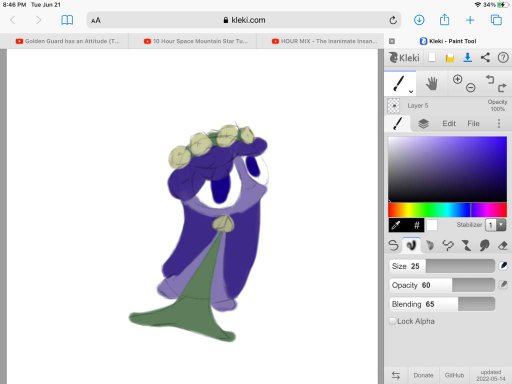Share the Kleki drawing
This screenshot has height=384, width=512.
click(485, 57)
